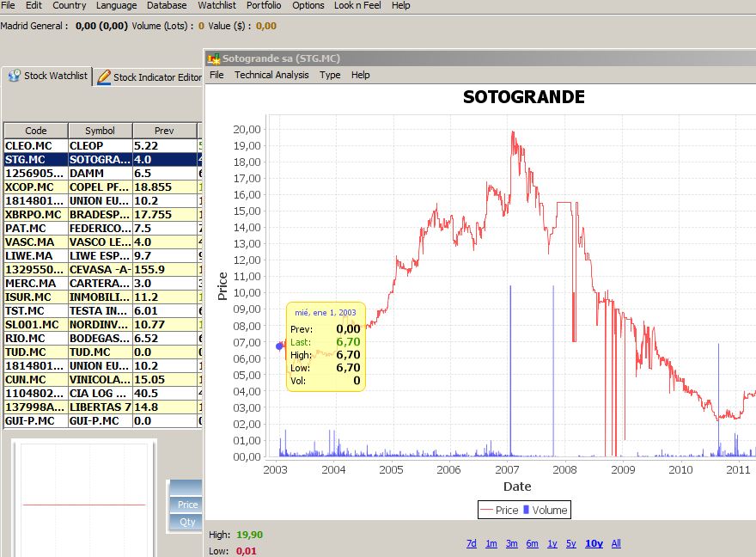Show the 1y chart range
The height and width of the screenshot is (557, 756).
tap(552, 543)
